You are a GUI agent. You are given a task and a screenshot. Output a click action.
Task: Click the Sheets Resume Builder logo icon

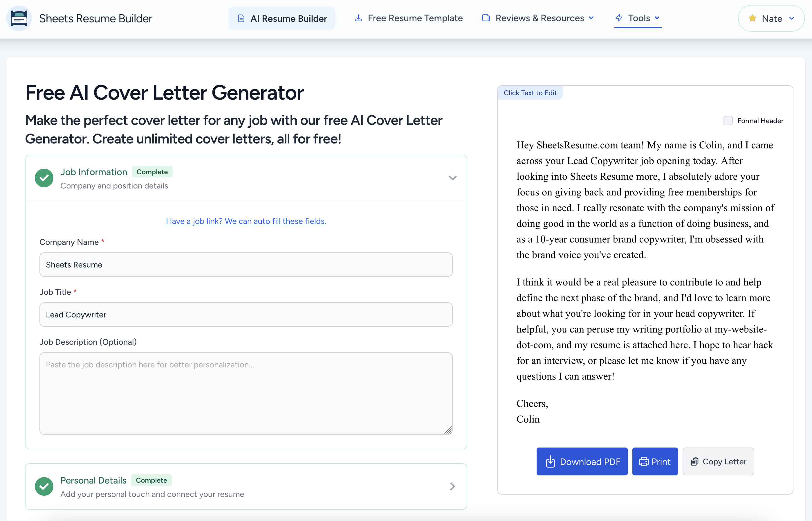[x=19, y=18]
